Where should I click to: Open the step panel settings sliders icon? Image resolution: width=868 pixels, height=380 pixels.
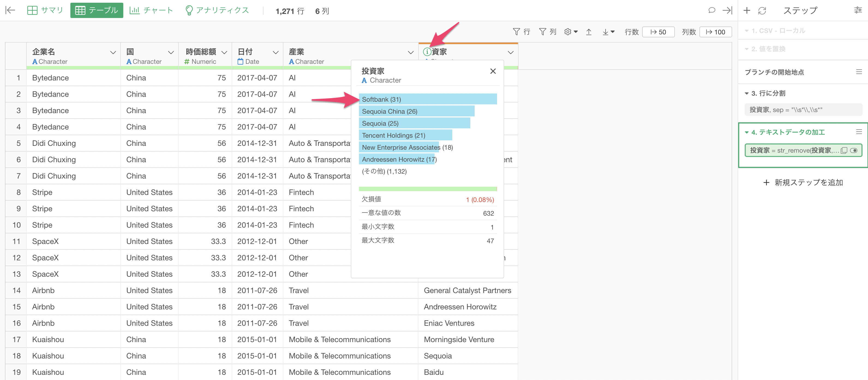coord(858,10)
